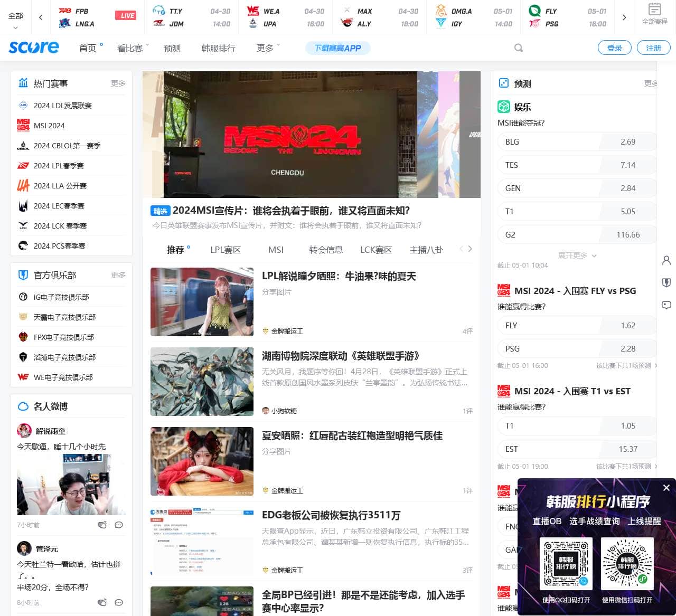Click the 登录 login button
Viewport: 676px width, 616px height.
click(x=615, y=48)
